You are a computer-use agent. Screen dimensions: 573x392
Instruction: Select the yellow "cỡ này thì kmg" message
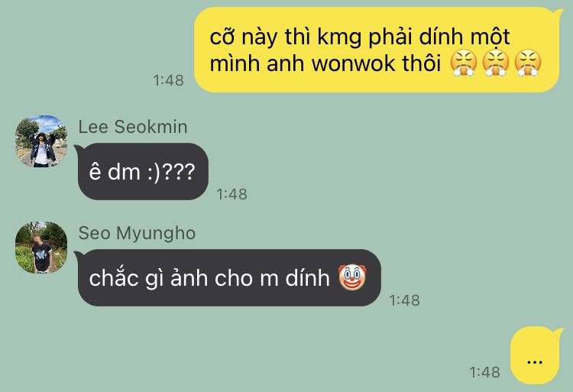(x=378, y=50)
